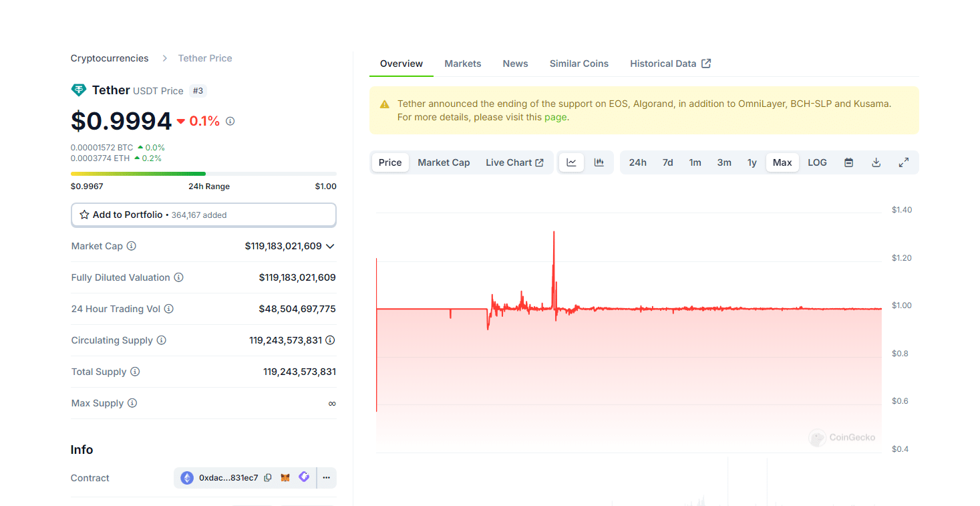Add token to MetaMask fox icon

(285, 478)
